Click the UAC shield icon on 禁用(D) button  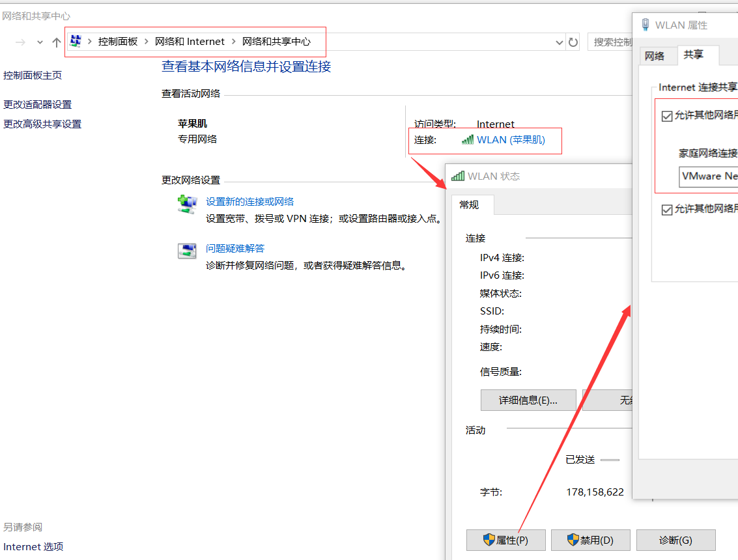click(x=572, y=540)
